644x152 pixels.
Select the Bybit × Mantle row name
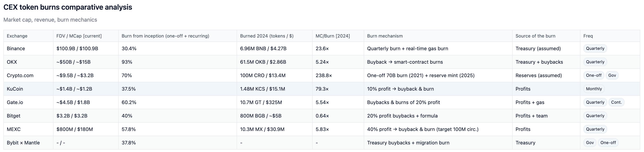click(x=23, y=143)
